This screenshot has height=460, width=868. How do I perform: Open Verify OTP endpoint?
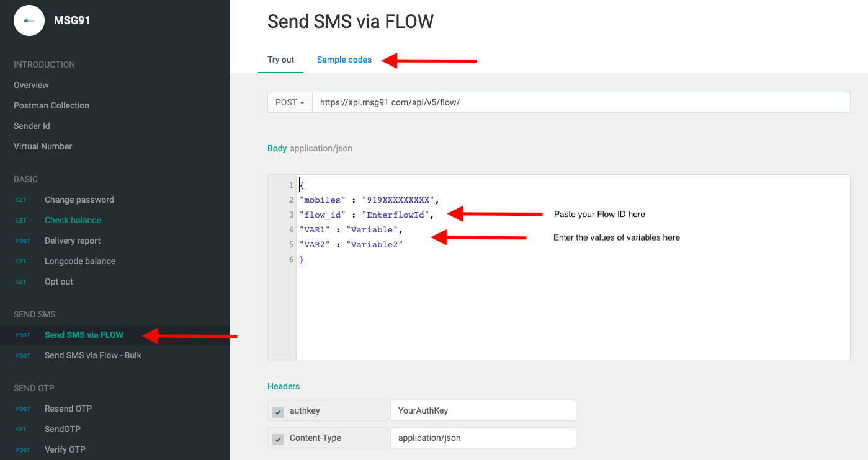pos(65,449)
